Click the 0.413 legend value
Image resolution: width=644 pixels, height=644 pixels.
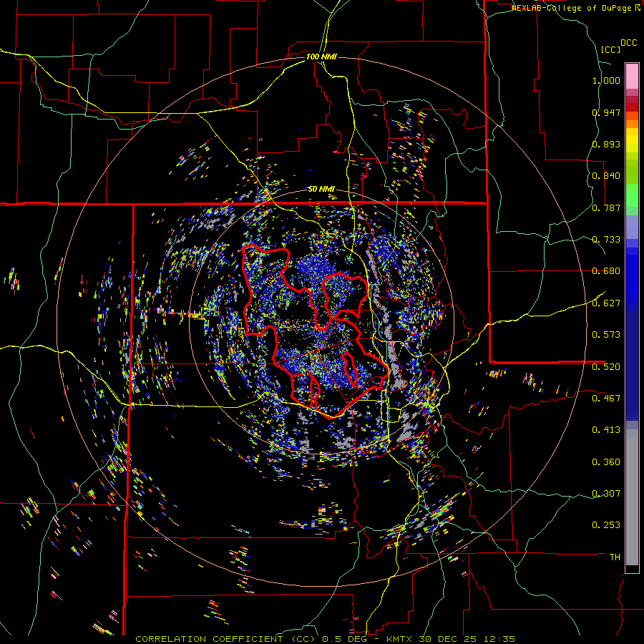606,430
